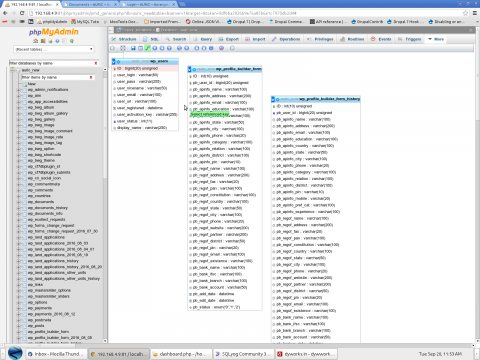This screenshot has width=480, height=360.
Task: Expand the wp_admin_notifications tree node
Action: click(x=19, y=90)
